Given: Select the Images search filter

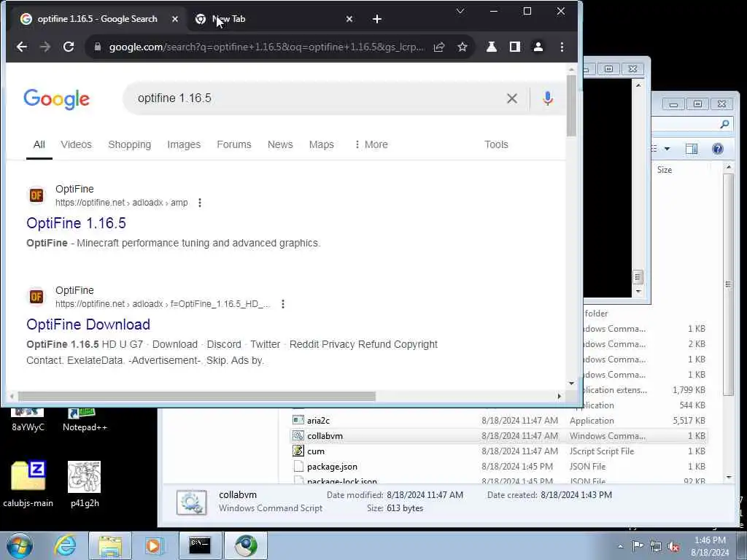Looking at the screenshot, I should pos(184,144).
